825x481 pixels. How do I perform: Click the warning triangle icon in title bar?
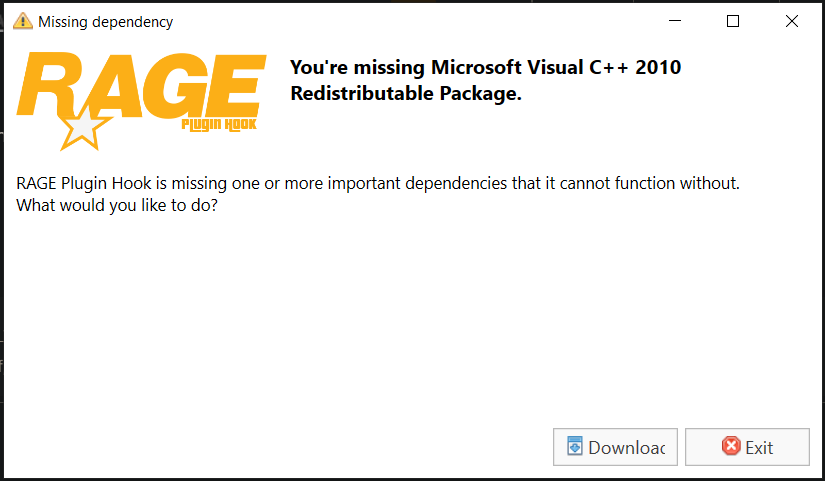point(22,21)
